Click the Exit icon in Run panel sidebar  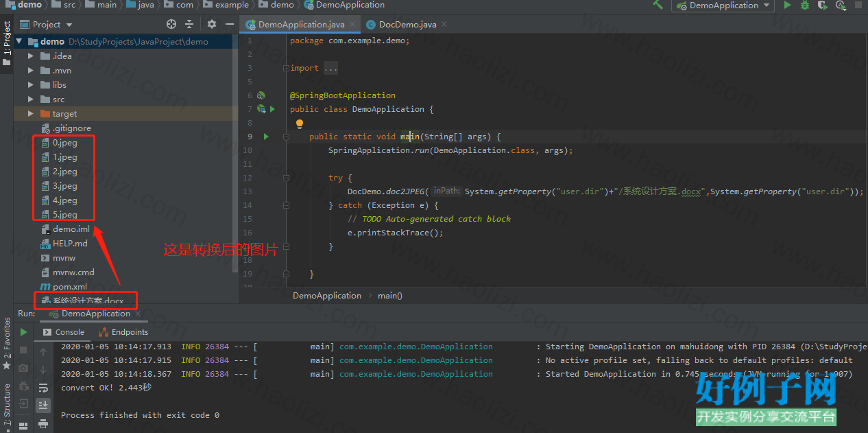(23, 403)
